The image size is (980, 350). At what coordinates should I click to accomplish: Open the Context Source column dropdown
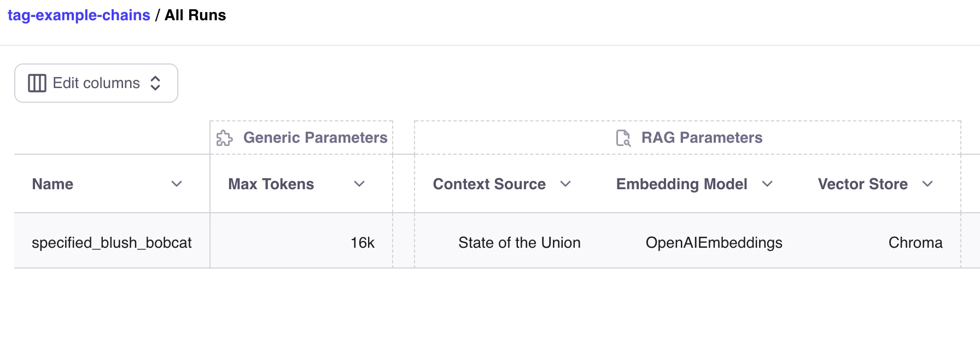tap(567, 184)
